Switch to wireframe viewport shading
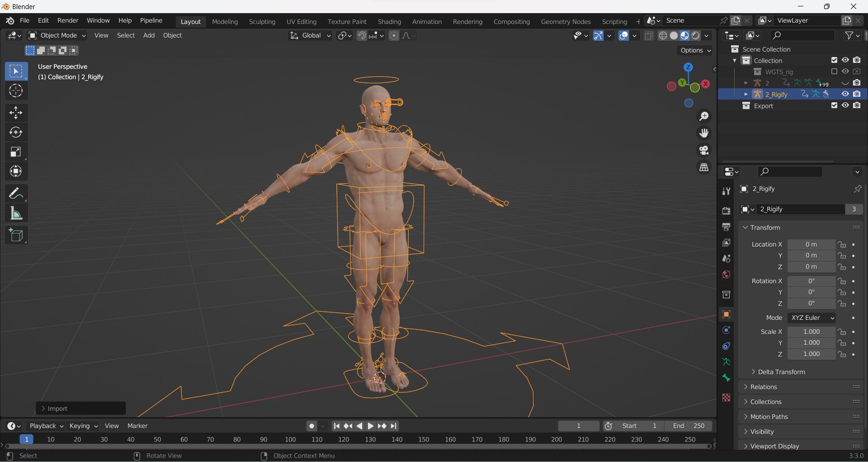This screenshot has width=868, height=462. (663, 36)
